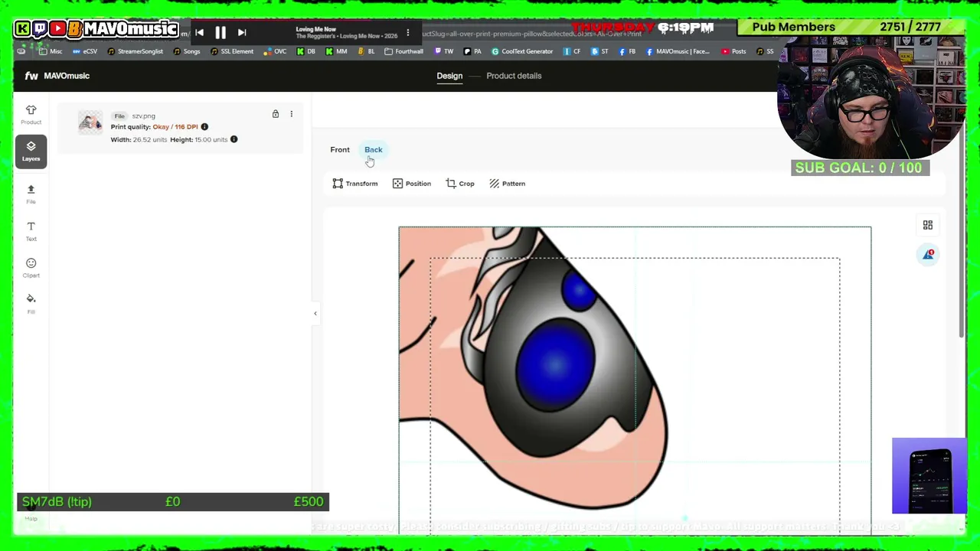980x551 pixels.
Task: Open the BL bookmark
Action: point(366,51)
